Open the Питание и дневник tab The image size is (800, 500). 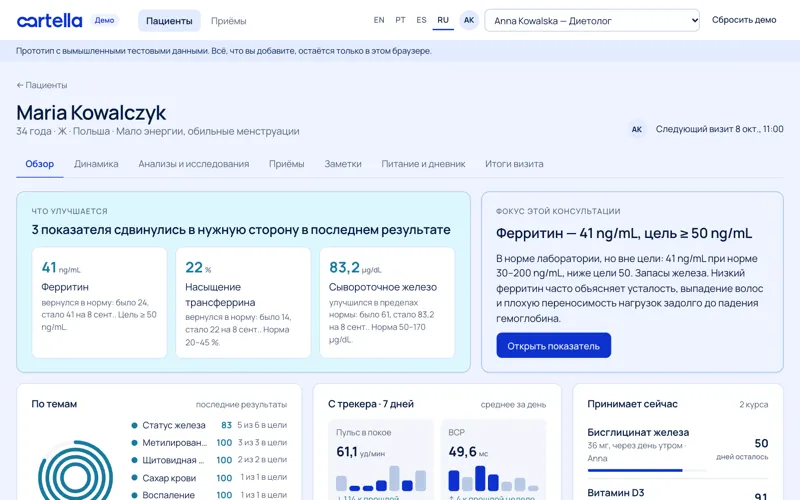click(x=423, y=164)
